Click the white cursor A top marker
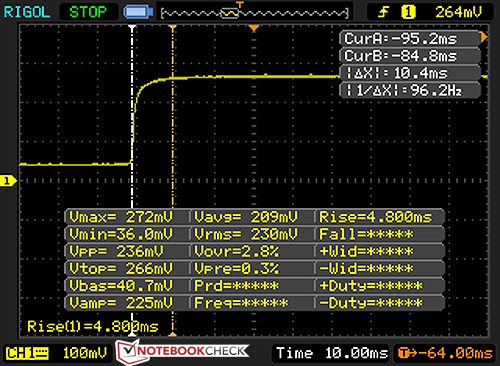This screenshot has height=366, width=500. click(x=132, y=27)
